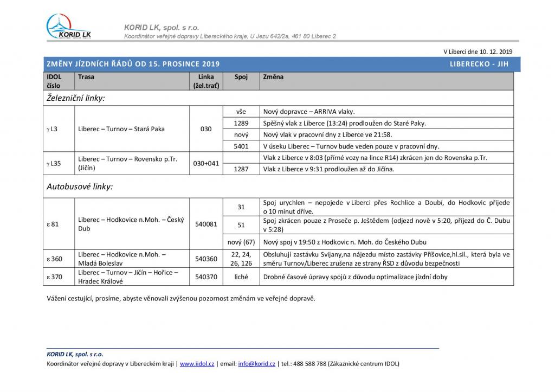This screenshot has height=392, width=555.
Task: Select the Železniční linky section heading
Action: [x=75, y=98]
